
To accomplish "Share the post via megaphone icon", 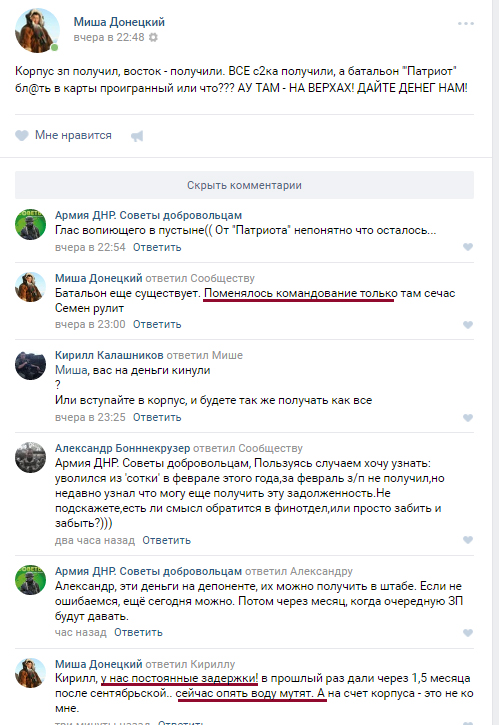I will click(137, 136).
